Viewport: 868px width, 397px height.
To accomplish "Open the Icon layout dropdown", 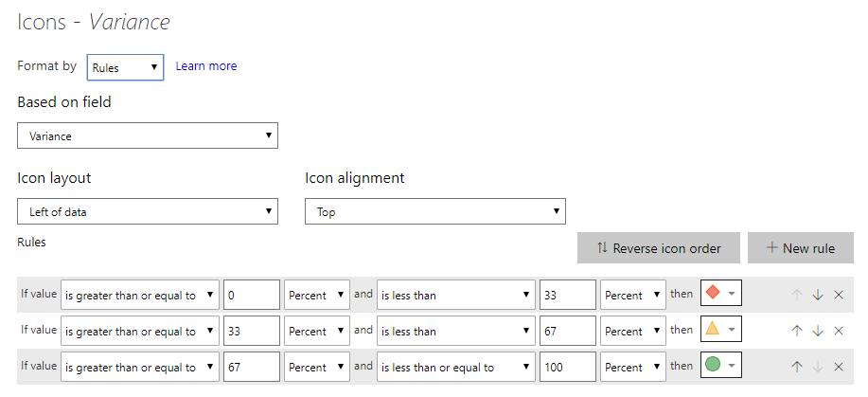I will pyautogui.click(x=148, y=212).
